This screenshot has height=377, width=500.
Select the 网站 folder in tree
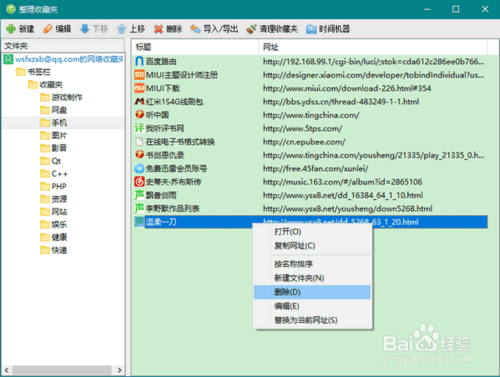click(x=59, y=212)
